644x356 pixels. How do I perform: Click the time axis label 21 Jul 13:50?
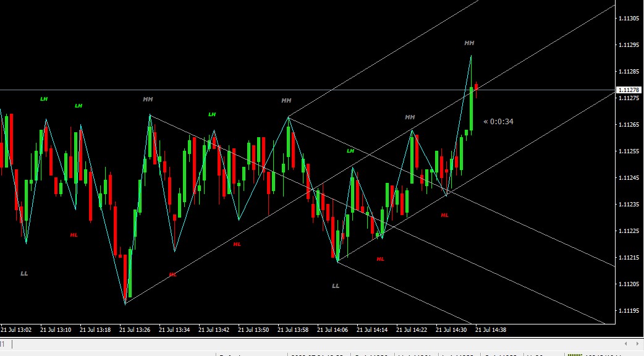click(253, 329)
